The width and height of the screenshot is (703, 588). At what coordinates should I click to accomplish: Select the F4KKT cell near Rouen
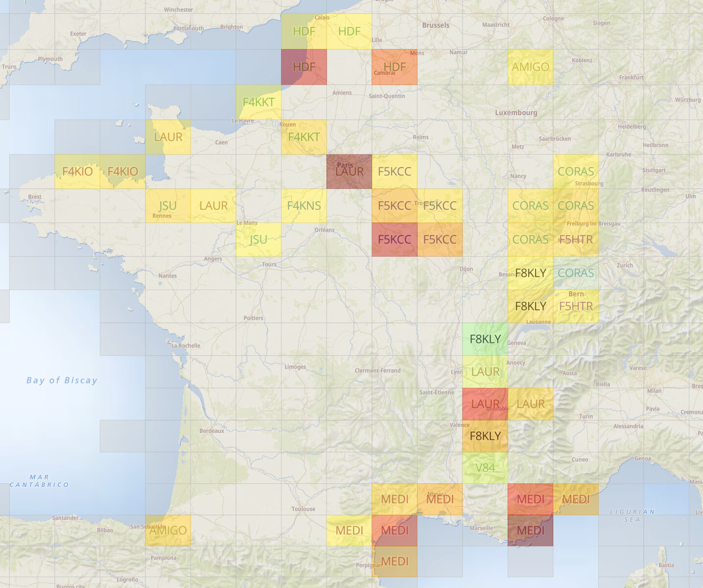(x=304, y=137)
